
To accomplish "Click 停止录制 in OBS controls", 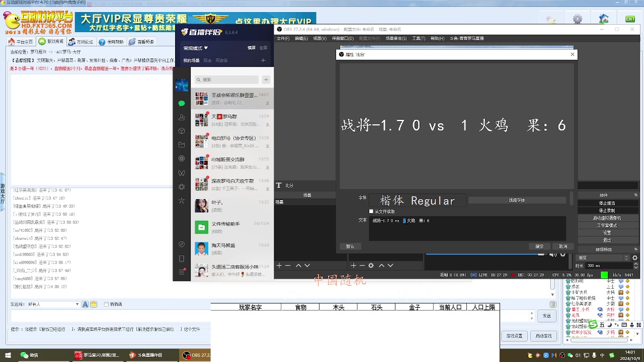I will point(607,211).
